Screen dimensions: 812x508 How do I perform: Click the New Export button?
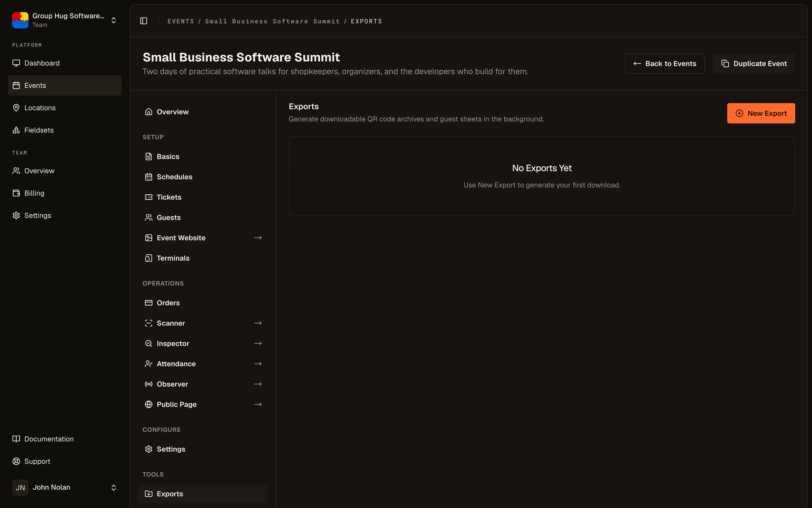click(761, 113)
